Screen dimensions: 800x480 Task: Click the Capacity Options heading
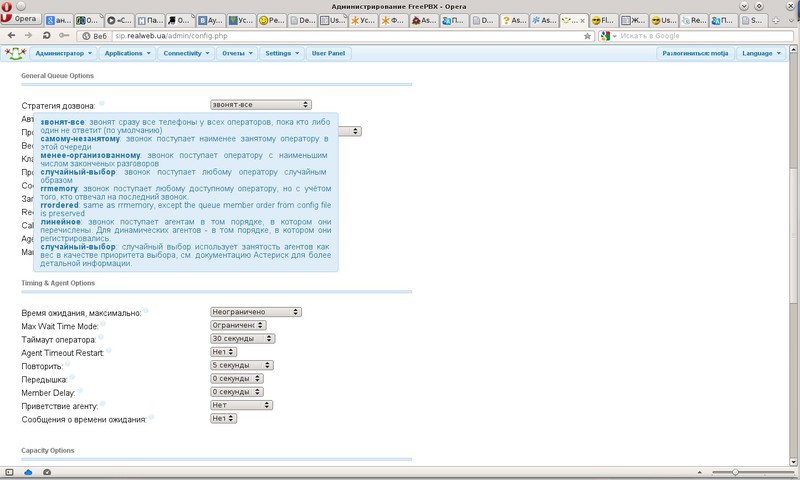[x=47, y=450]
